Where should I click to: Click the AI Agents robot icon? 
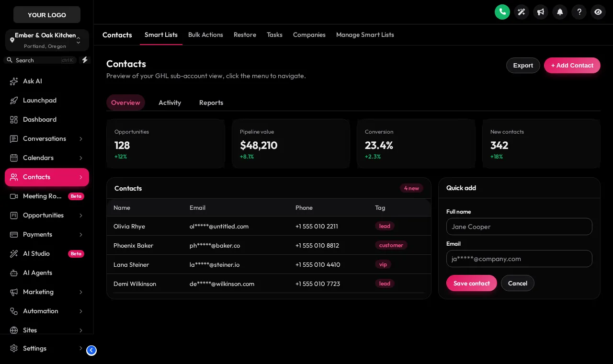pyautogui.click(x=14, y=273)
